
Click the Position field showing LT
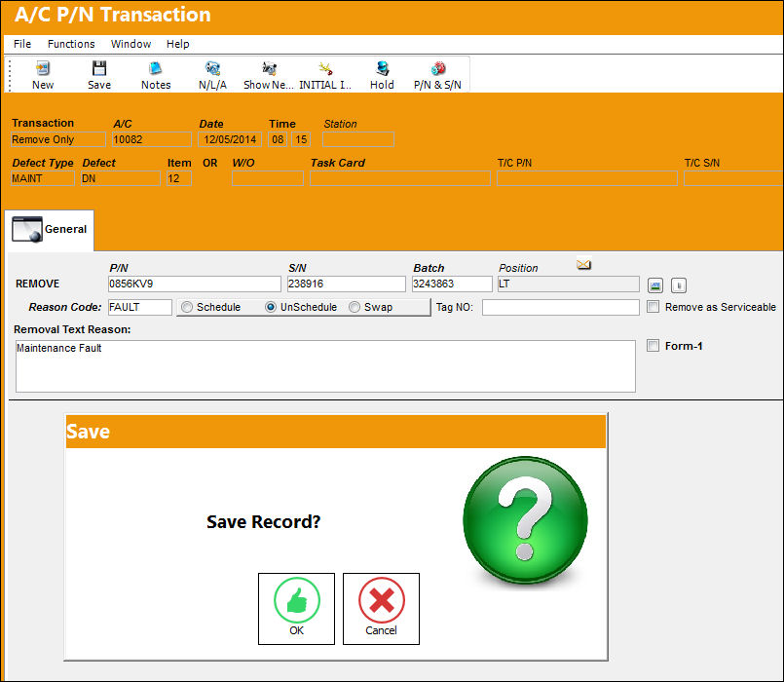[x=568, y=284]
